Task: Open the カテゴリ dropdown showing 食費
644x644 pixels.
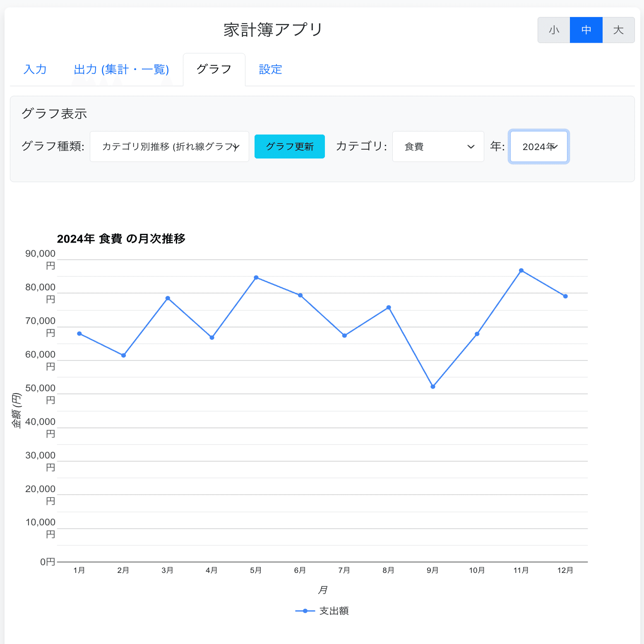Action: pos(438,146)
